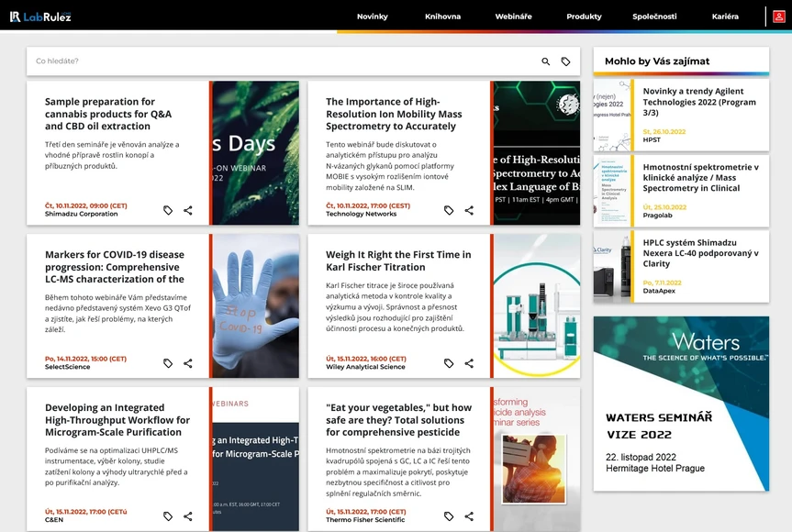
Task: Open 'Novinky a trendy Agilent Technologies 2022'
Action: [699, 102]
